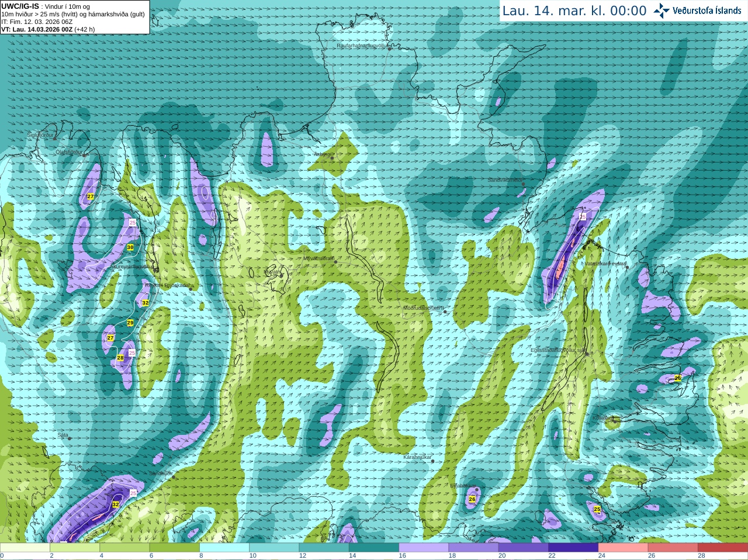
Task: Click yellow gust marker 32 near Reykir í Fnjóskadal
Action: pyautogui.click(x=146, y=303)
